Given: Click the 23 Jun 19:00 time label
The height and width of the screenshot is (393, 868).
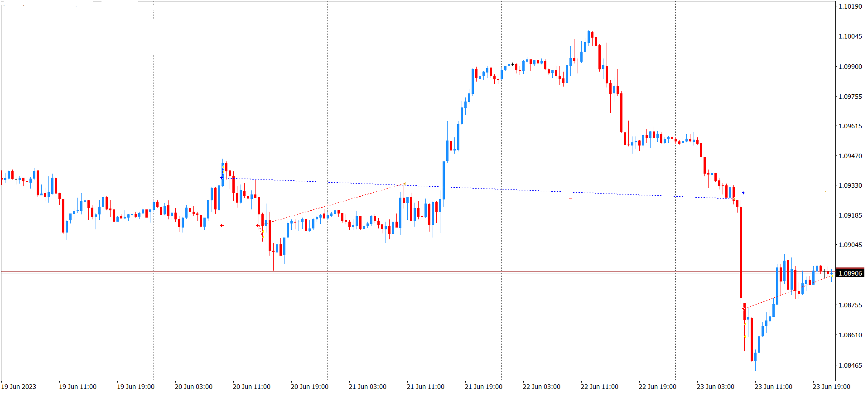Looking at the screenshot, I should (831, 387).
